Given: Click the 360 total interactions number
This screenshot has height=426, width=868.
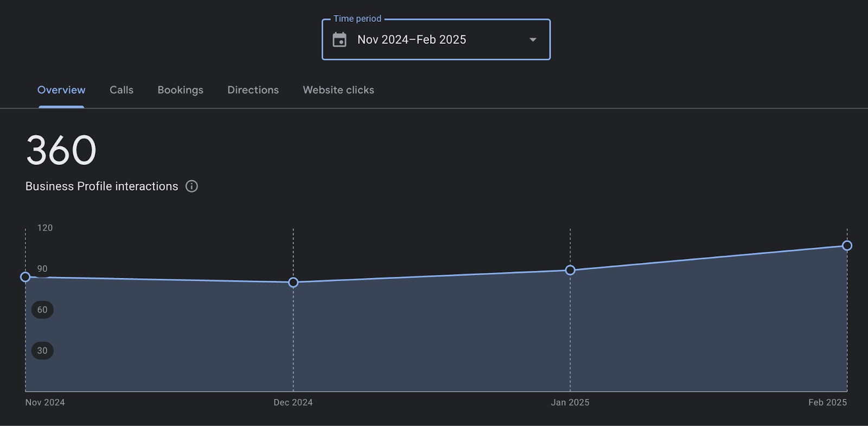Looking at the screenshot, I should (61, 150).
